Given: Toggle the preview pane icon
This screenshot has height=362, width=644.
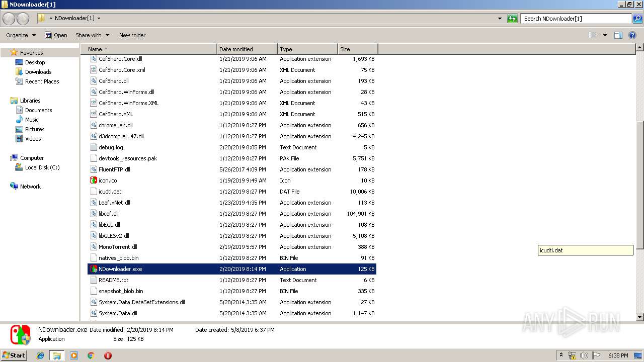Looking at the screenshot, I should tap(618, 35).
